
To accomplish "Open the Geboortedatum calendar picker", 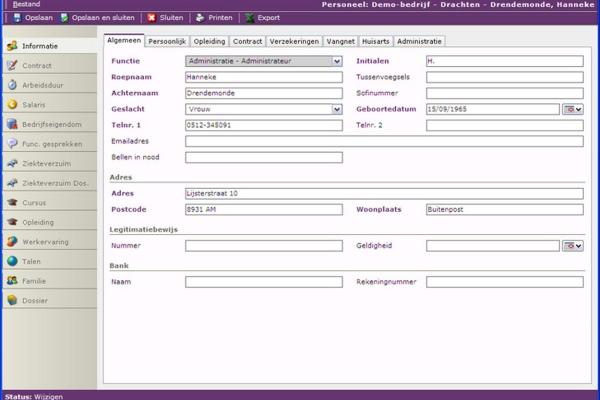I will tap(572, 109).
